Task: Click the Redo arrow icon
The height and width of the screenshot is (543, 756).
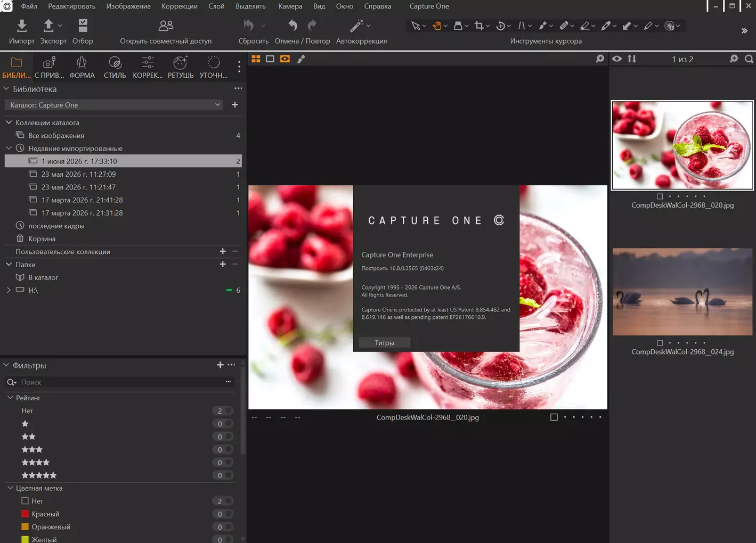Action: [x=312, y=26]
